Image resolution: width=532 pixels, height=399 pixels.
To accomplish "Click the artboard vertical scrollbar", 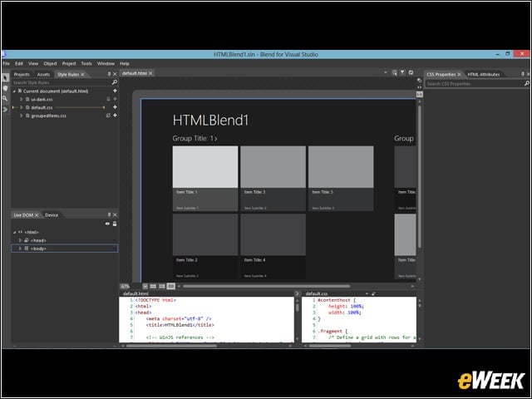I will (x=420, y=176).
